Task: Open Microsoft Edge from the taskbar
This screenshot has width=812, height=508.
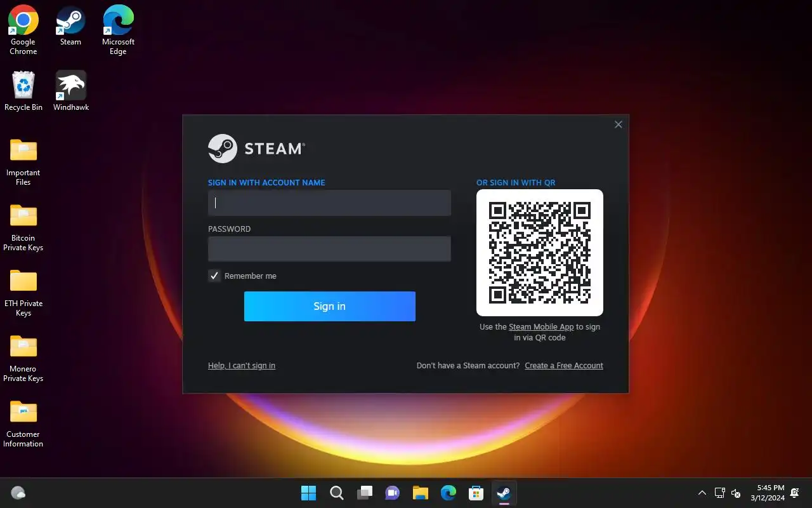Action: tap(449, 493)
